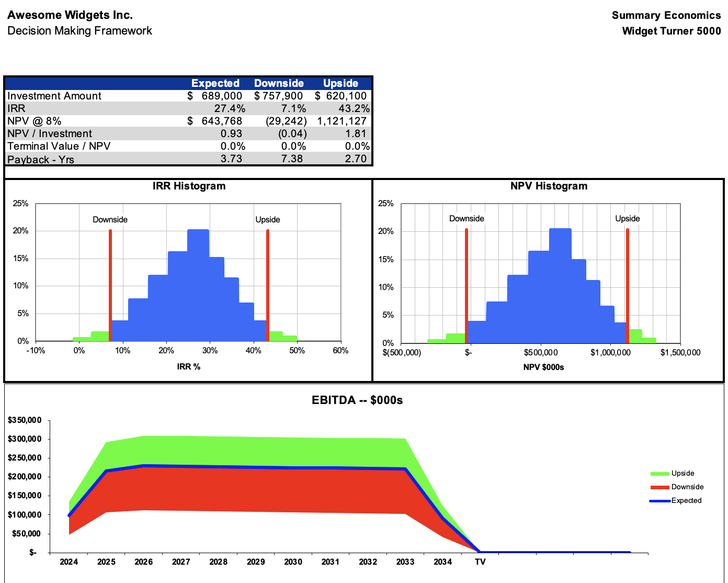Click the Downside label in IRR histogram
Screen dimensions: 728x583
pos(110,220)
